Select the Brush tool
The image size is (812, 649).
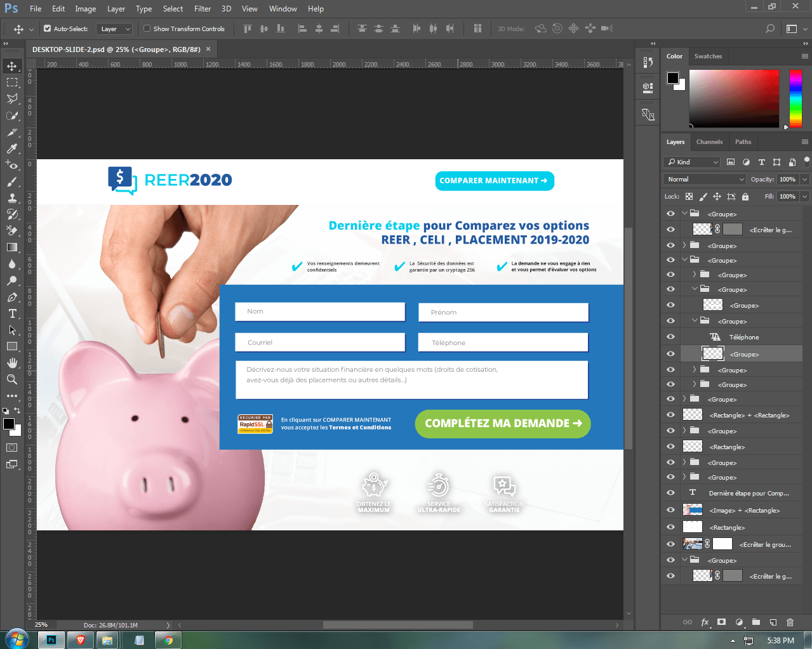click(12, 181)
